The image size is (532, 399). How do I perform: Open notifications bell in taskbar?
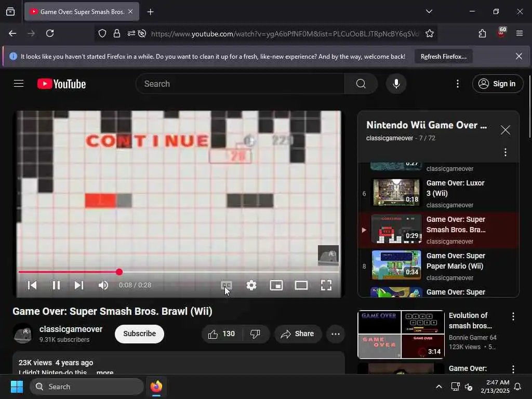[518, 387]
